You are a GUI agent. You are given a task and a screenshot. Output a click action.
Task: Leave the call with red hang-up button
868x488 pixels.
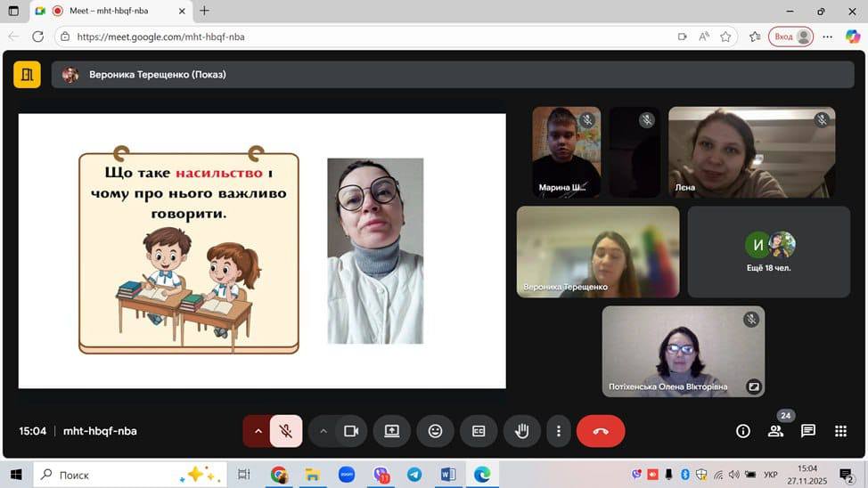(601, 431)
